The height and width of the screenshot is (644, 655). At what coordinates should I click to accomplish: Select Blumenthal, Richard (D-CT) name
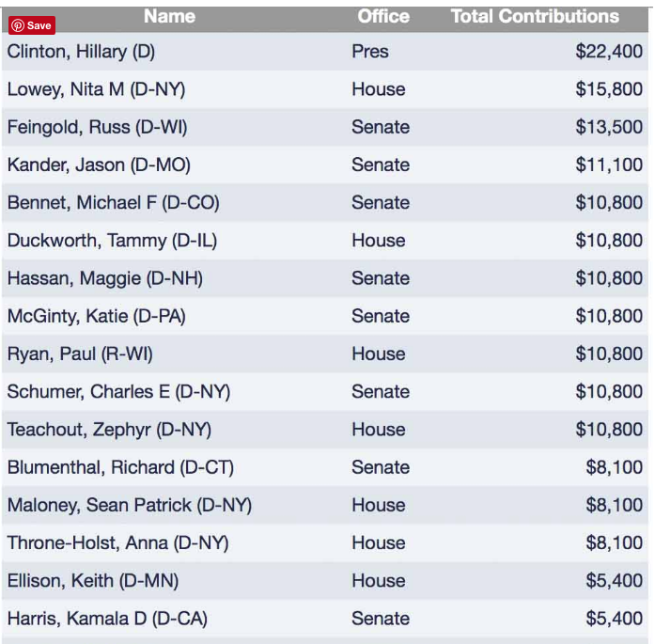click(120, 467)
